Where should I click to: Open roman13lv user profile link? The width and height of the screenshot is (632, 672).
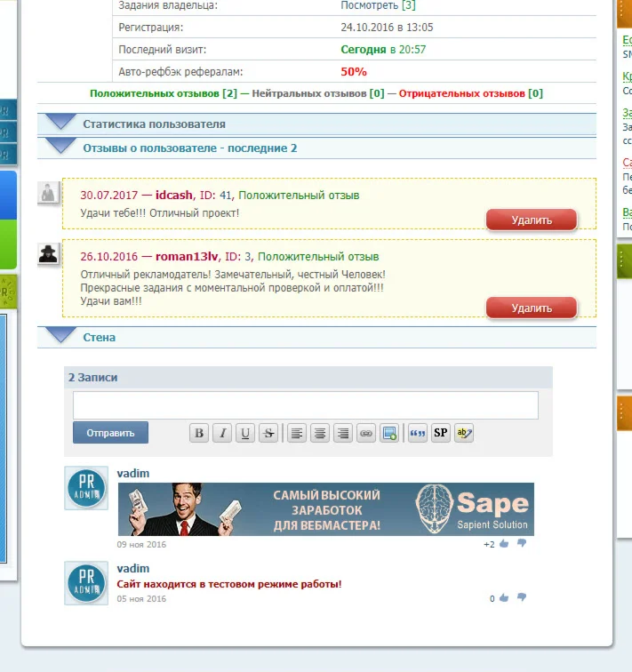(187, 256)
